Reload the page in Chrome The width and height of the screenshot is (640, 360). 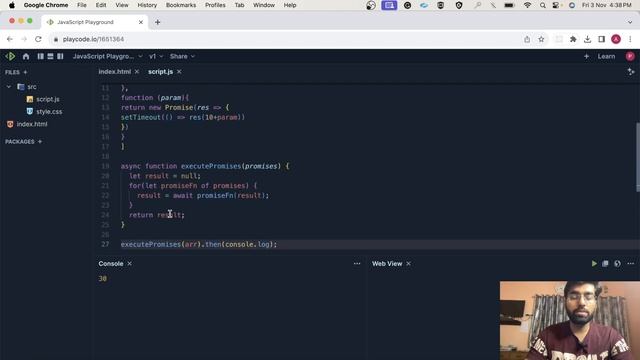[x=38, y=39]
